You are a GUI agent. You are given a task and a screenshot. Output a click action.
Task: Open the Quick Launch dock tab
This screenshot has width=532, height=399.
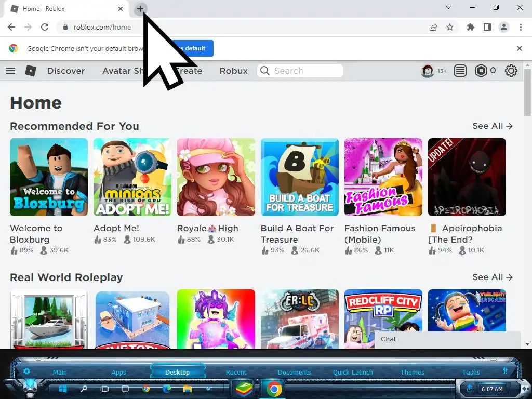point(353,372)
